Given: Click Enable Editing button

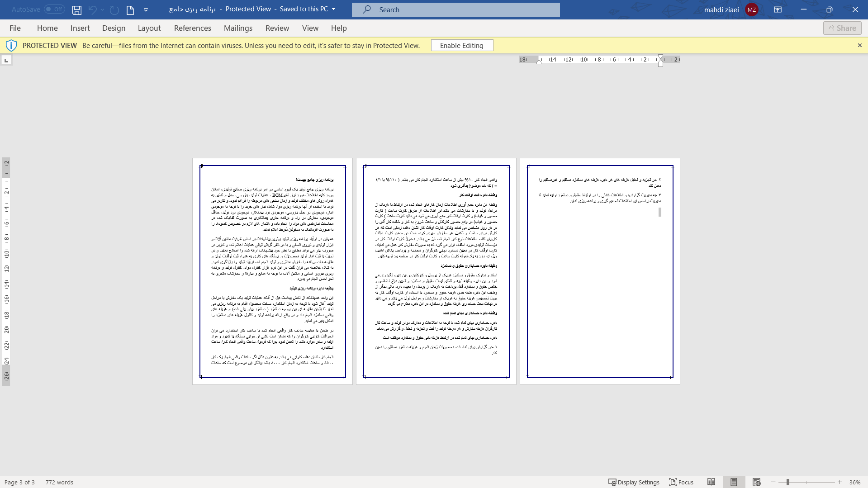Looking at the screenshot, I should click(x=462, y=45).
